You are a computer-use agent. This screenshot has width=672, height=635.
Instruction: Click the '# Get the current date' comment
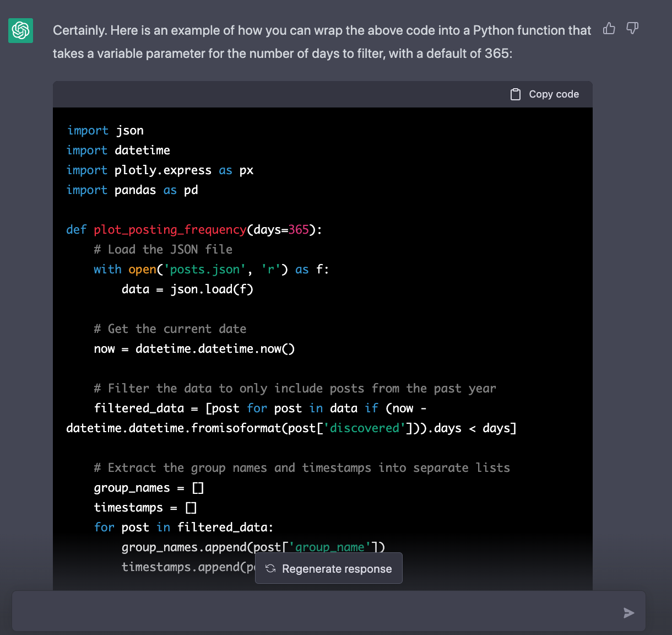click(x=170, y=329)
